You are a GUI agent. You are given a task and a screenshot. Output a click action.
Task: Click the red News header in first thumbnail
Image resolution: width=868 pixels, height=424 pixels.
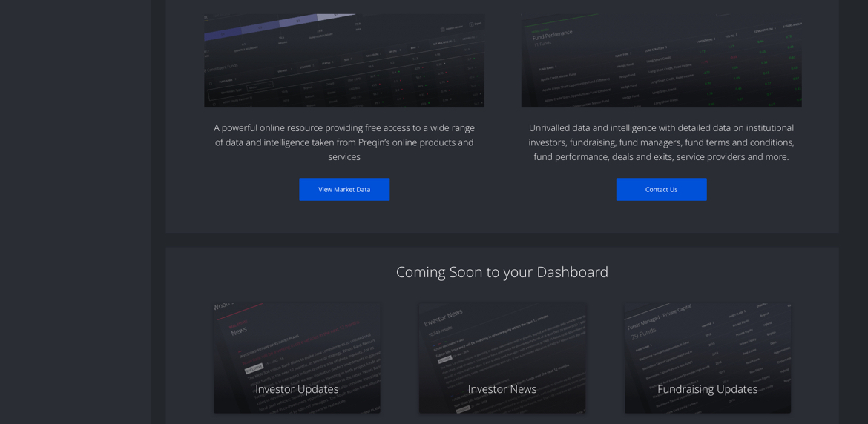pyautogui.click(x=239, y=332)
